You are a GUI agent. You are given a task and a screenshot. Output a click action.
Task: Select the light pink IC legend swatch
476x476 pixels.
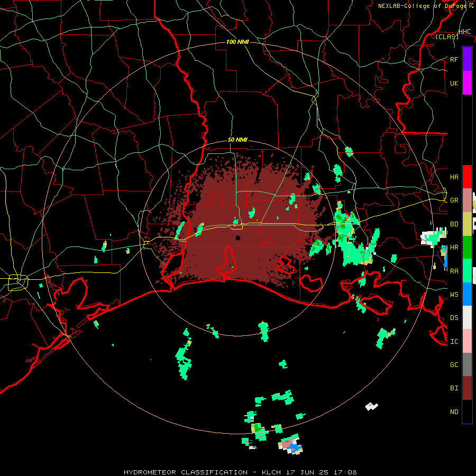click(x=467, y=341)
